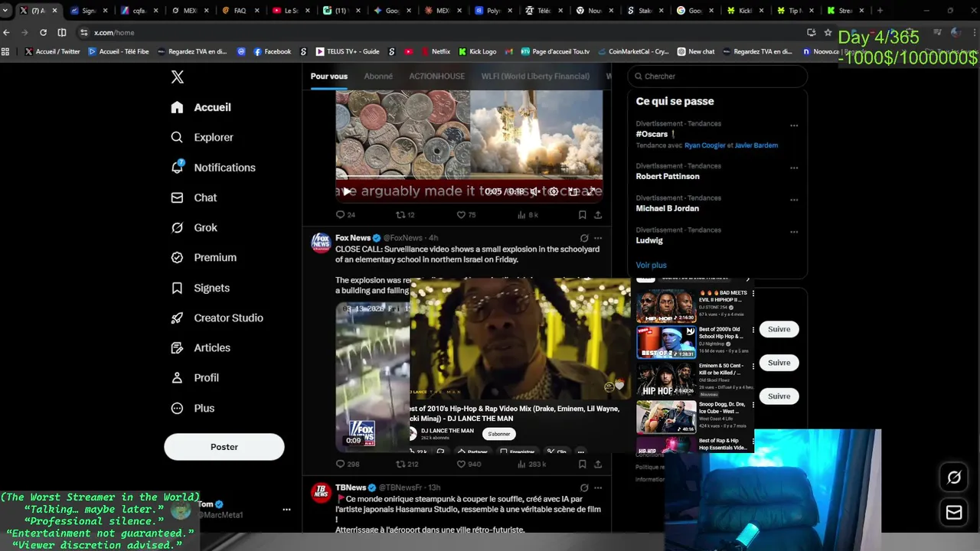Screen dimensions: 980x551
Task: Switch to the Abonné tab
Action: click(378, 76)
